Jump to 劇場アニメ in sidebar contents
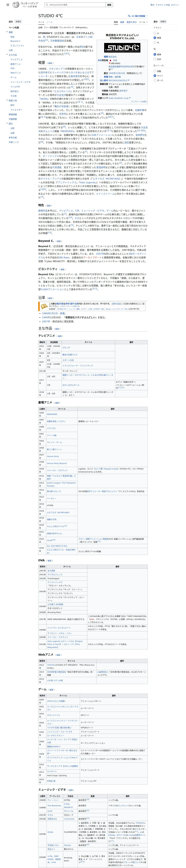This screenshot has height=868, width=186. pos(15,64)
